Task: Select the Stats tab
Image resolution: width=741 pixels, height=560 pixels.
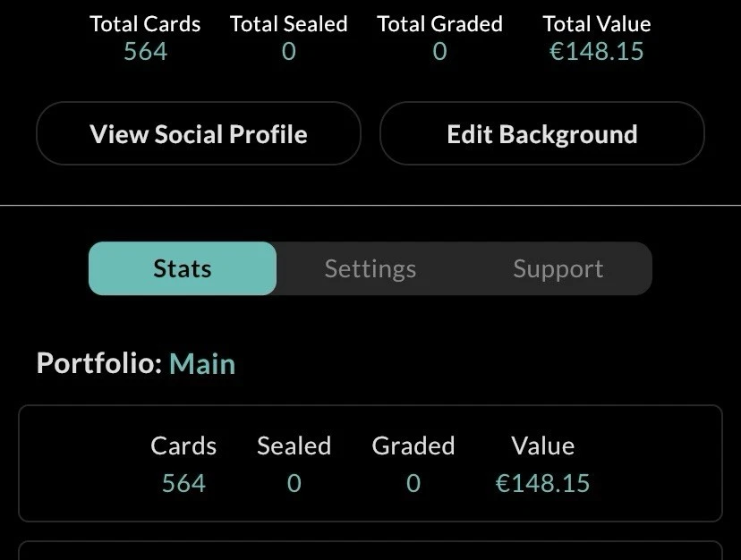Action: pos(183,268)
